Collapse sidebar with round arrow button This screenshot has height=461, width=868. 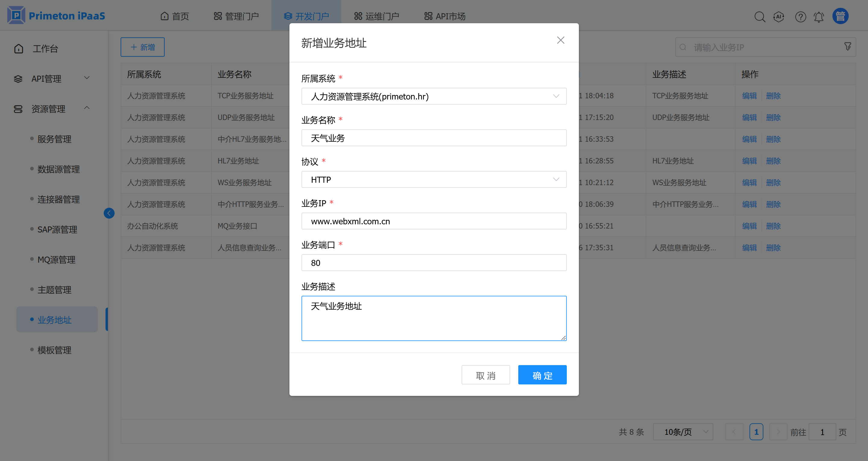pyautogui.click(x=109, y=213)
